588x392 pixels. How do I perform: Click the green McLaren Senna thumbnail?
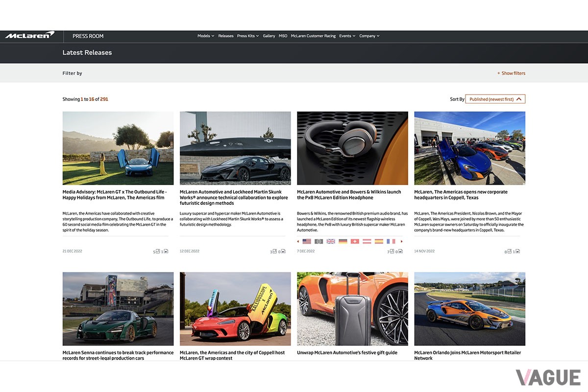[118, 309]
